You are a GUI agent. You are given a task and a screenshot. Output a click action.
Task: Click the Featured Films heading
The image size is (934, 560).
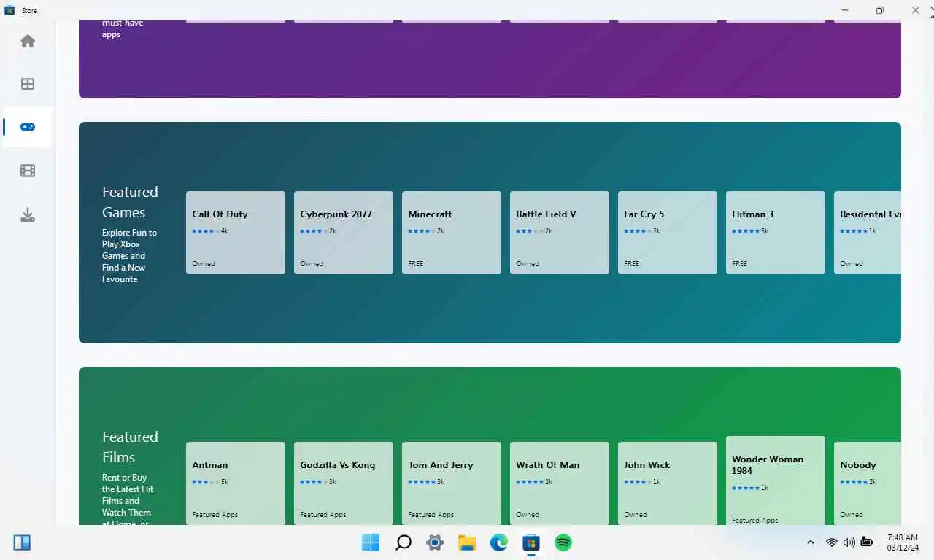130,447
